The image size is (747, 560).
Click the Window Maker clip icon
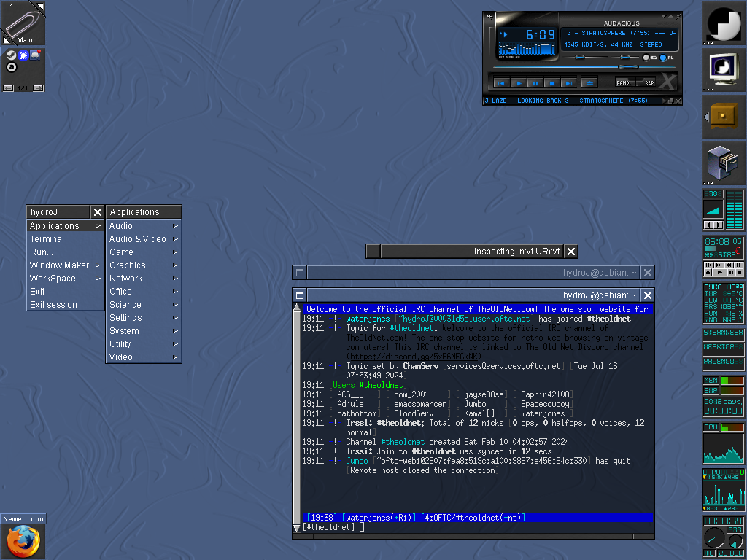pos(23,23)
